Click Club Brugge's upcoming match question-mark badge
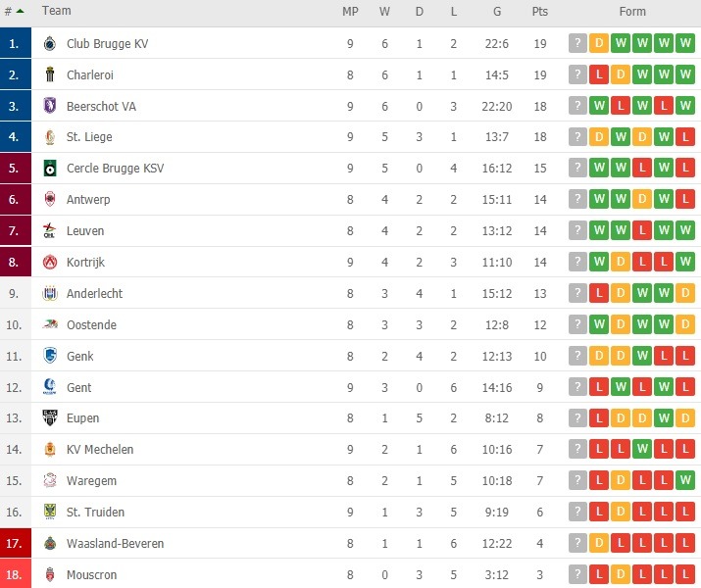The image size is (701, 588). pos(577,43)
